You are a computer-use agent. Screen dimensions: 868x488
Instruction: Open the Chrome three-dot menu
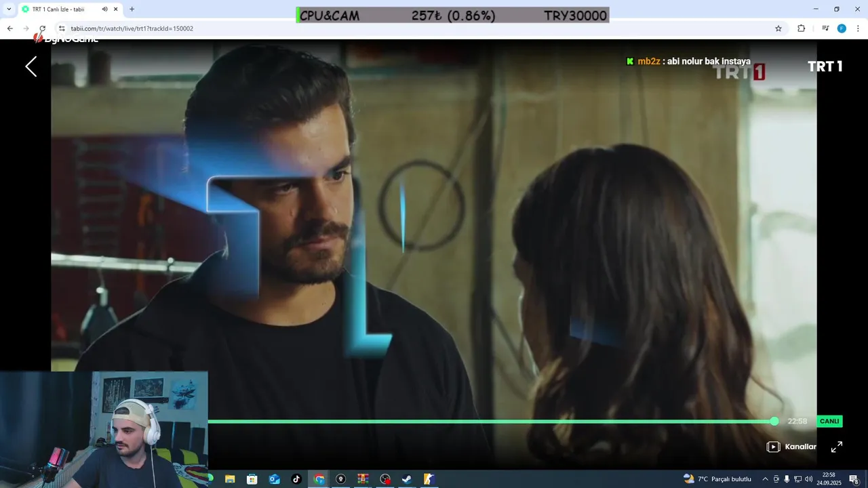pyautogui.click(x=858, y=28)
